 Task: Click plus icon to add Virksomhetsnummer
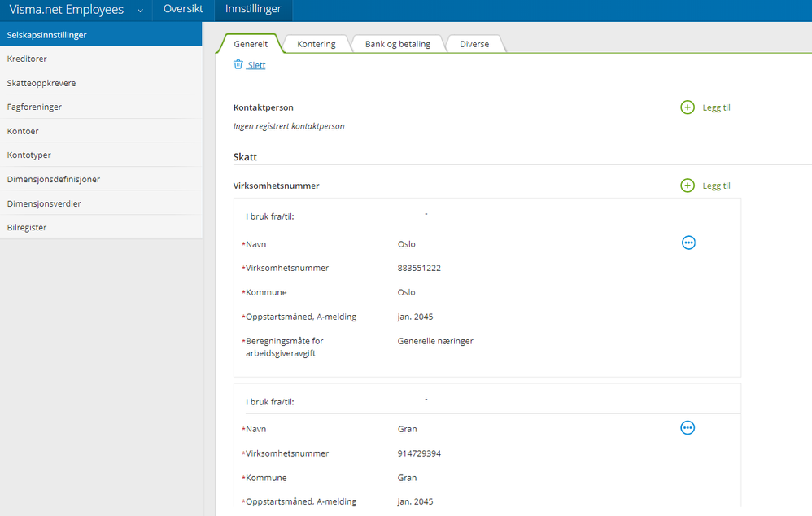pos(688,186)
